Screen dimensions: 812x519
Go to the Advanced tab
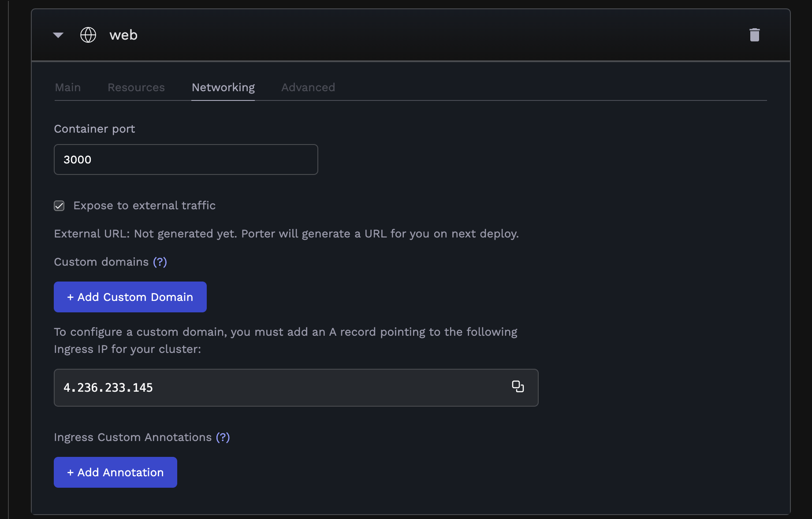308,87
